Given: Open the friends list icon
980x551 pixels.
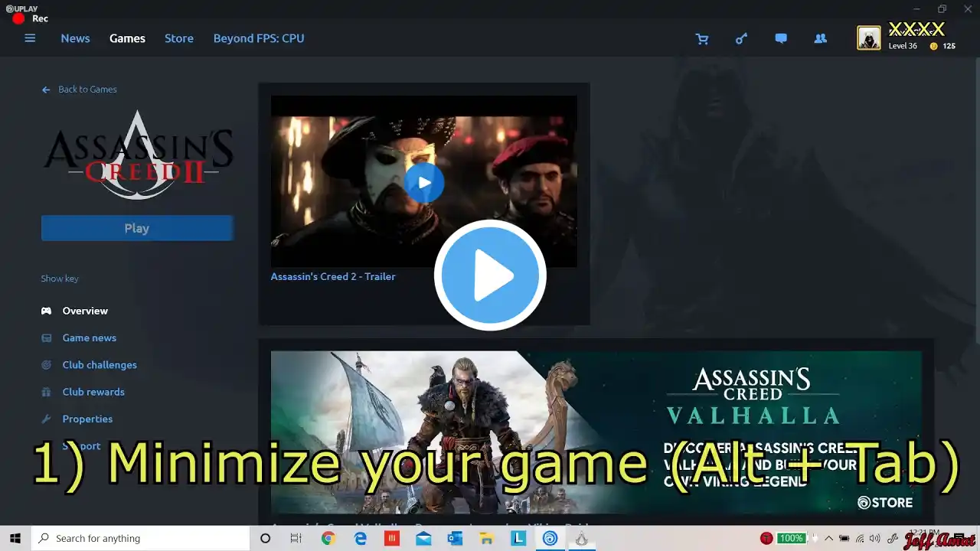Looking at the screenshot, I should [x=821, y=39].
